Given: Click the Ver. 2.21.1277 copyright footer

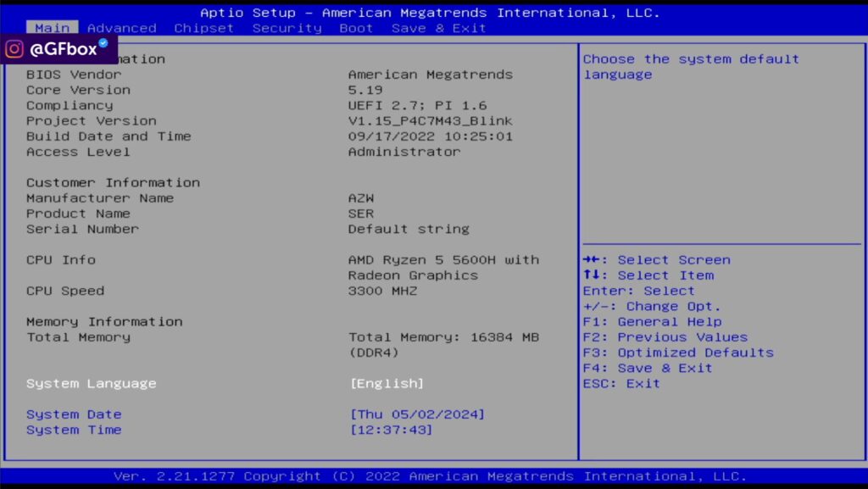Looking at the screenshot, I should (x=430, y=476).
